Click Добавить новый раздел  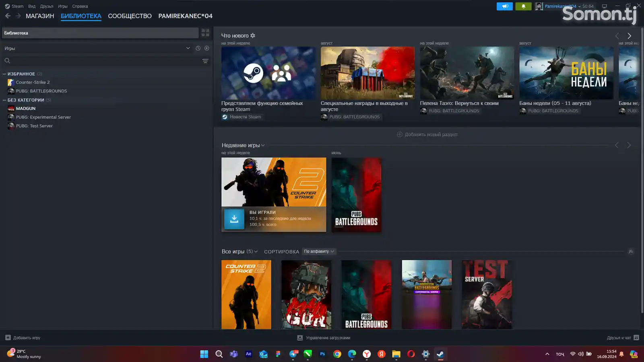(431, 134)
